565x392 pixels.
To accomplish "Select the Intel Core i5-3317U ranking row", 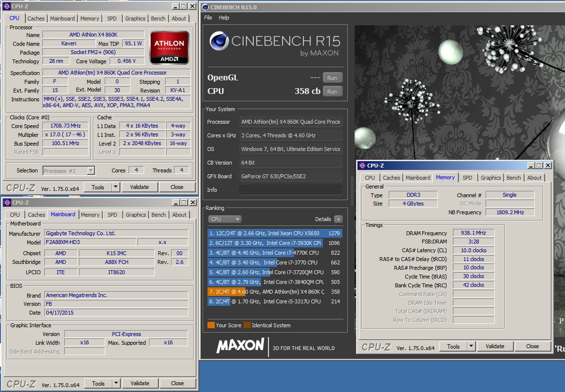I will tap(275, 301).
